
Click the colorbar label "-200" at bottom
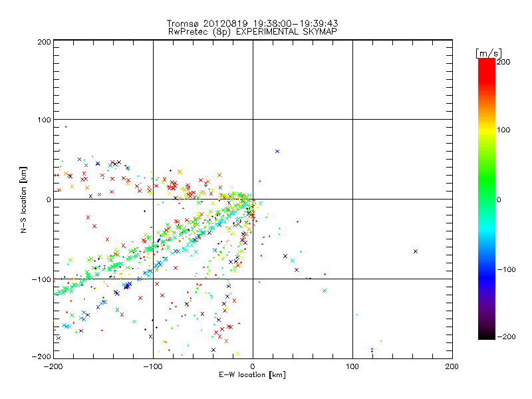pos(506,336)
